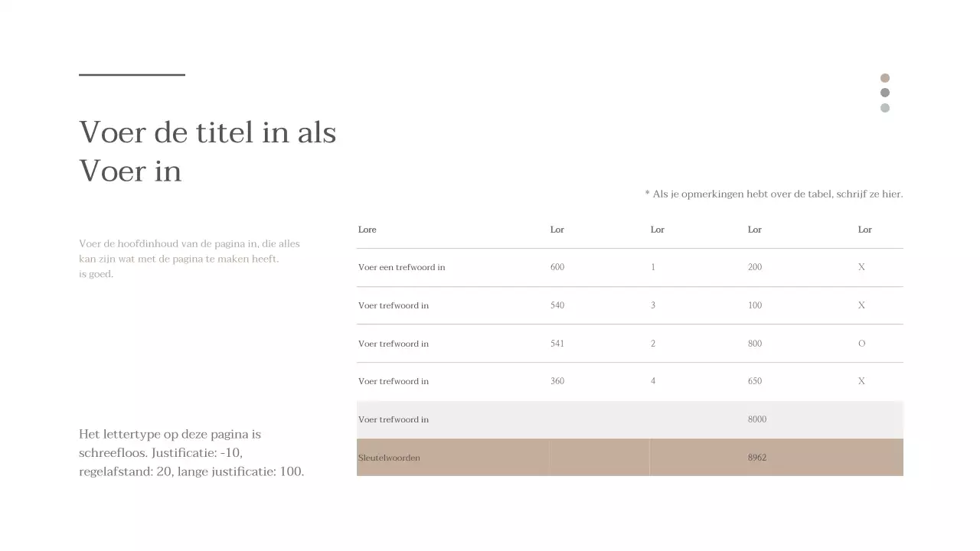Click the top beige dot
The width and height of the screenshot is (980, 551).
pos(885,78)
